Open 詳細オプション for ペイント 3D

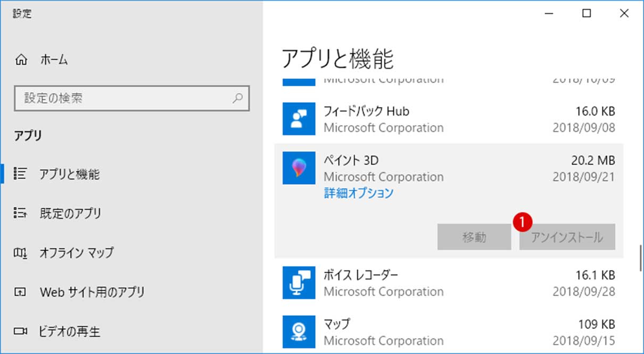(359, 193)
